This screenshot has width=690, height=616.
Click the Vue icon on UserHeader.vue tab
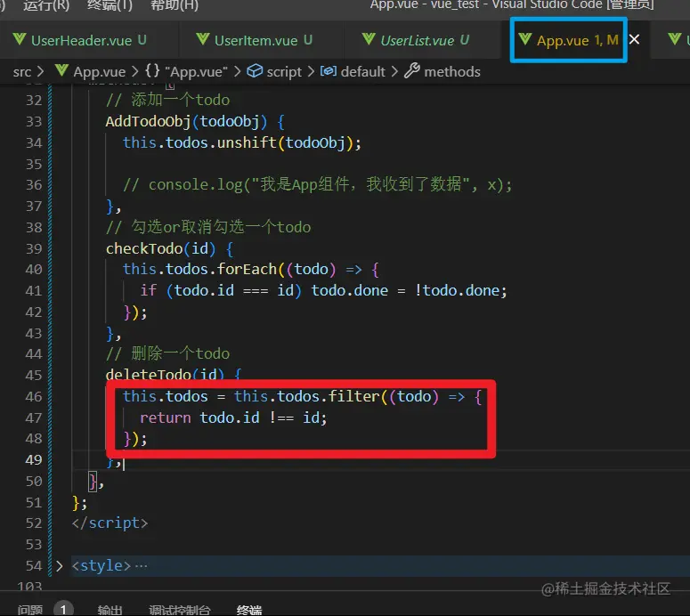pyautogui.click(x=20, y=39)
